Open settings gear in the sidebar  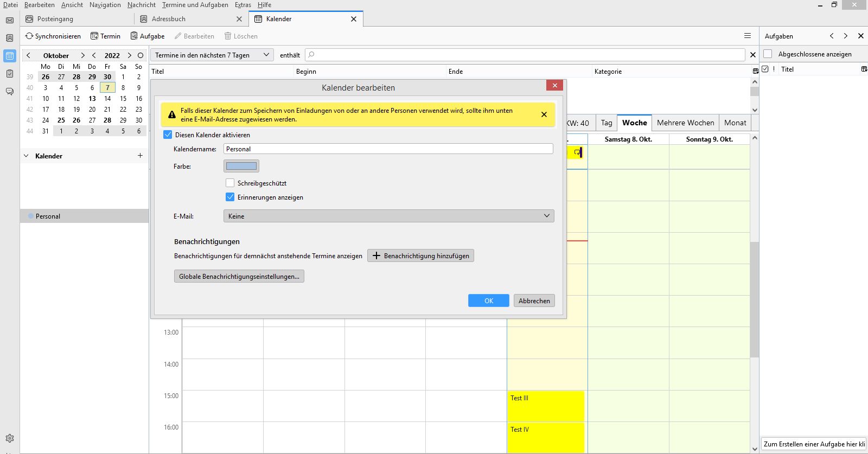10,438
